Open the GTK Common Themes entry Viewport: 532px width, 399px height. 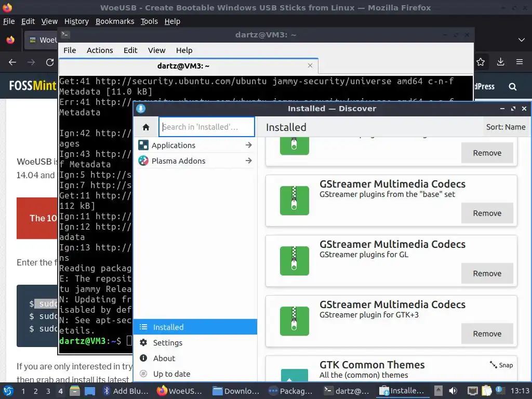[391, 368]
